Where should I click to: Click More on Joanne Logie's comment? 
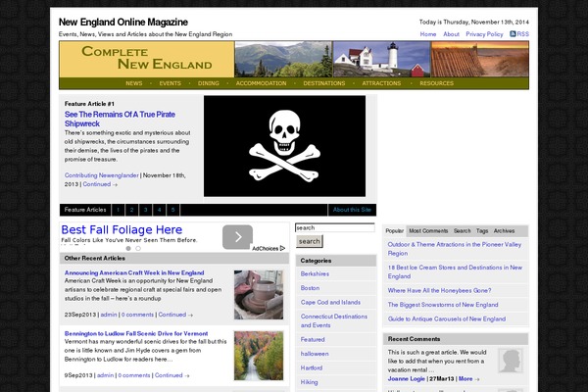(x=468, y=379)
